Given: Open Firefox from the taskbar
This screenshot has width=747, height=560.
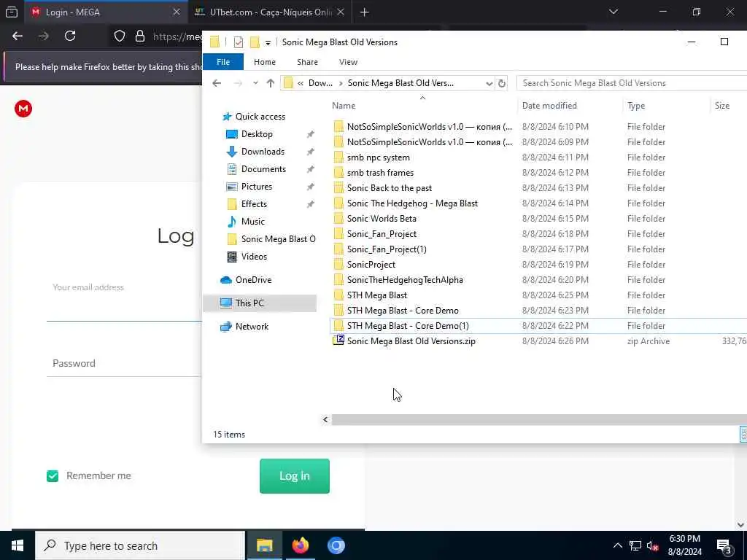Looking at the screenshot, I should point(300,545).
